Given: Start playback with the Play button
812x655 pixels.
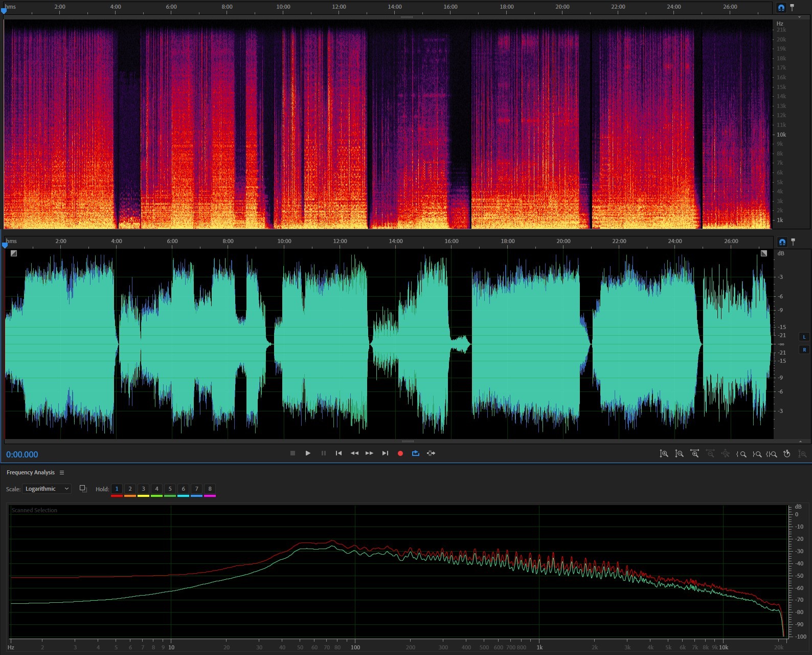Looking at the screenshot, I should coord(308,453).
